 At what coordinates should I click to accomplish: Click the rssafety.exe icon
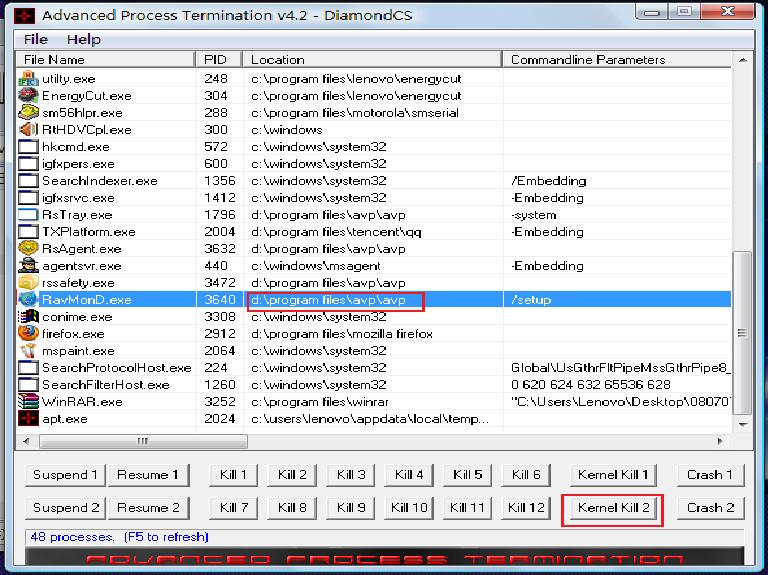28,283
